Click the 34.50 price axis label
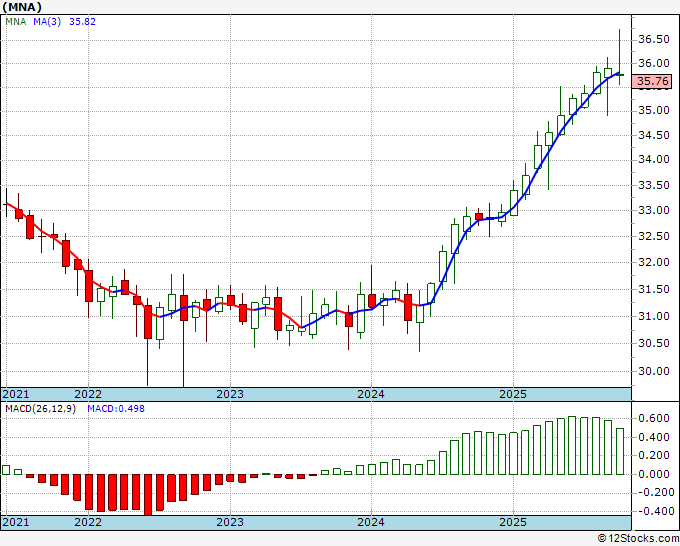Image resolution: width=680 pixels, height=546 pixels. point(654,135)
